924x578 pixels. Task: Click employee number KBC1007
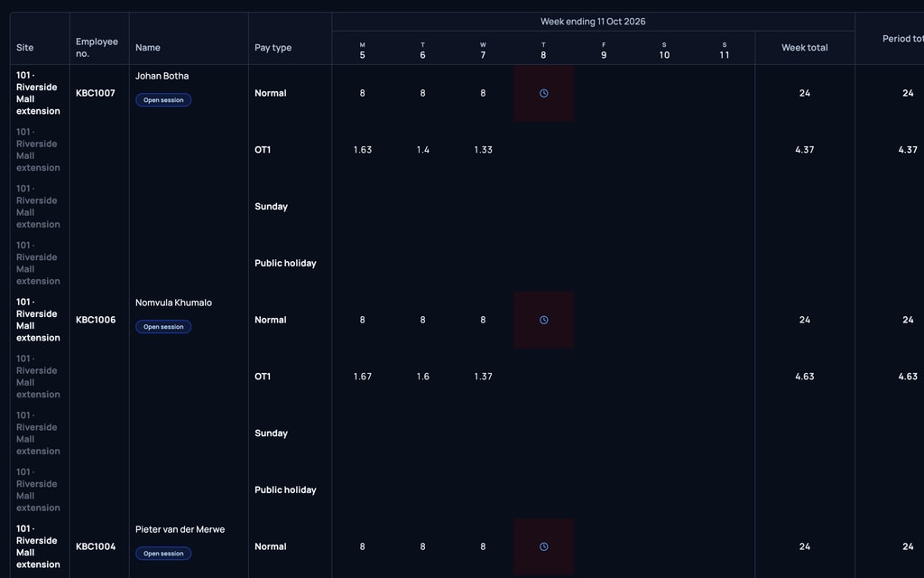click(96, 93)
